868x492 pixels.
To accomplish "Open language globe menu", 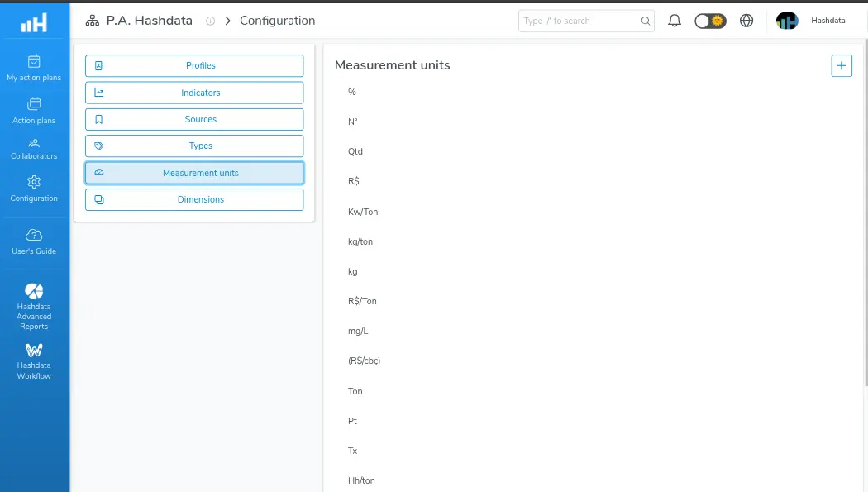I will (x=746, y=21).
